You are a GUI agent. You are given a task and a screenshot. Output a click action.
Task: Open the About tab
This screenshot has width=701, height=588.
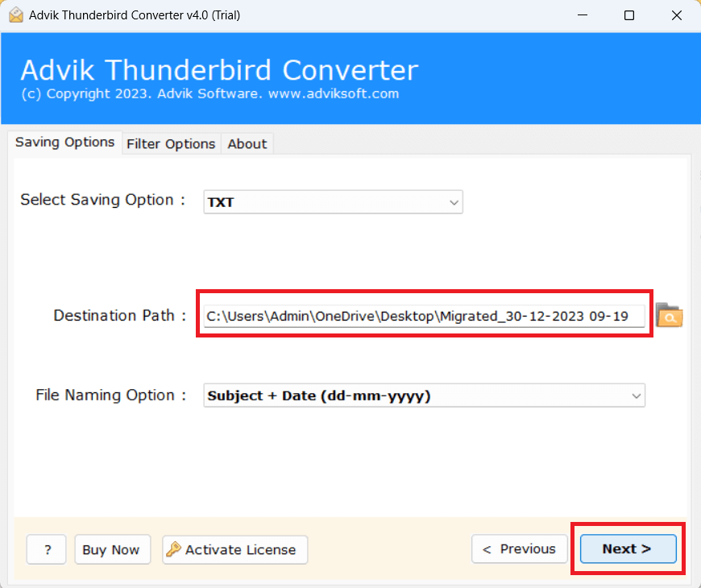tap(247, 144)
